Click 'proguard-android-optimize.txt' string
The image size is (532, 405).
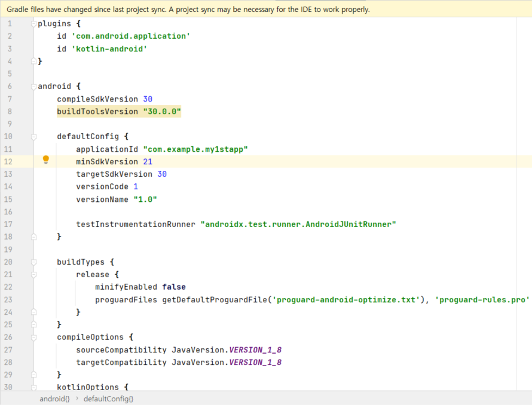[x=346, y=300]
